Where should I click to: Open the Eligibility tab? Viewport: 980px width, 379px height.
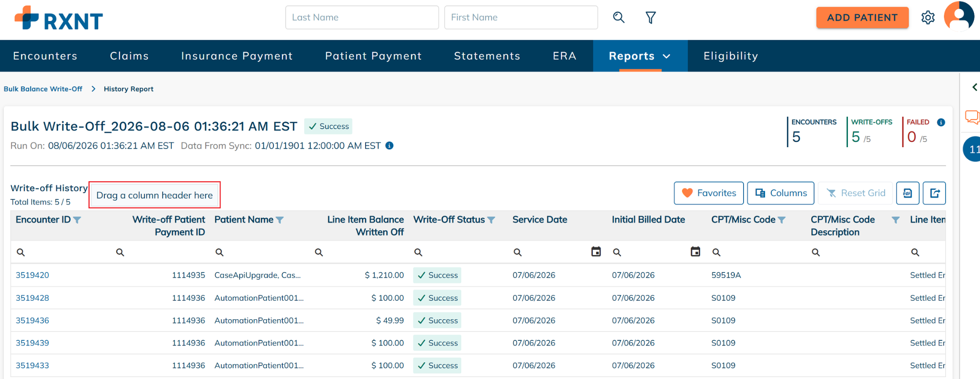[x=731, y=56]
